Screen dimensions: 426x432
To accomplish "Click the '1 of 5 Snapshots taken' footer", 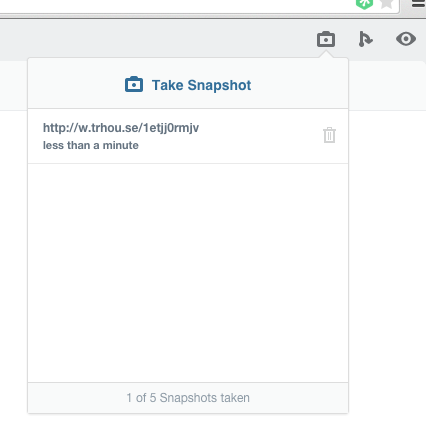I will 188,398.
